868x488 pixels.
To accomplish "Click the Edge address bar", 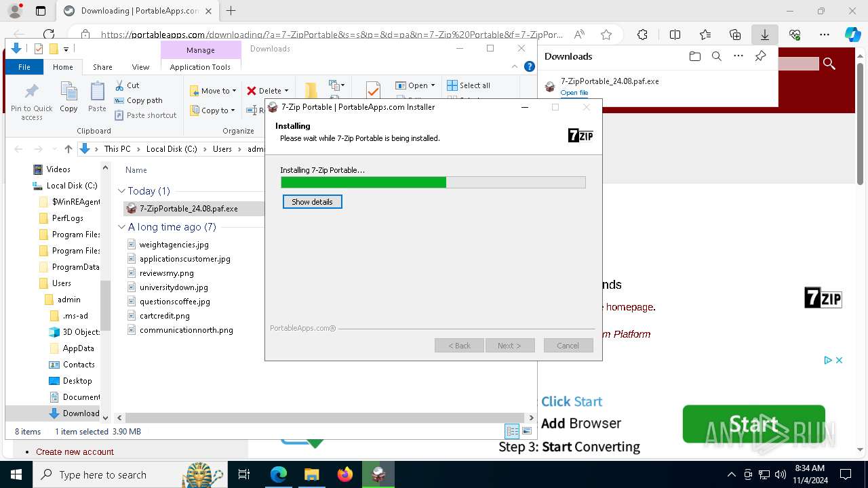I will tap(332, 35).
